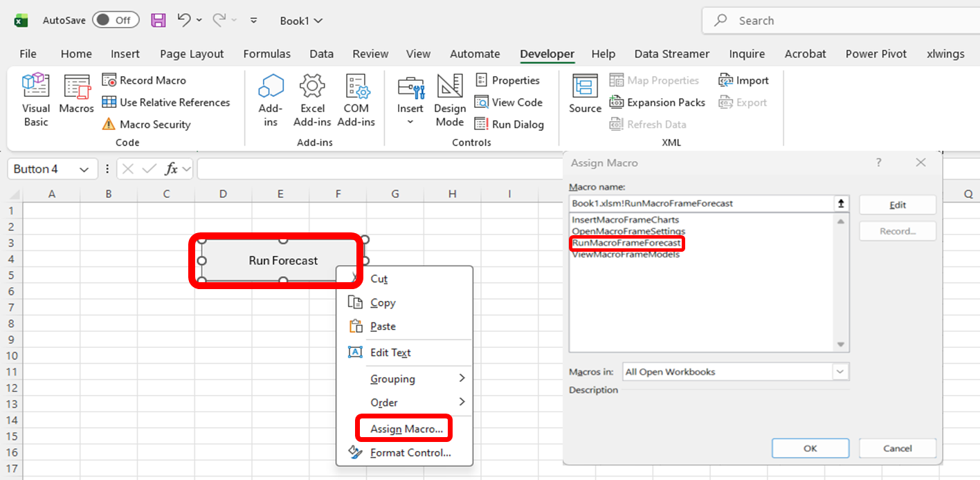Screen dimensions: 980x480
Task: Click Refresh Data in XML group
Action: (x=647, y=124)
